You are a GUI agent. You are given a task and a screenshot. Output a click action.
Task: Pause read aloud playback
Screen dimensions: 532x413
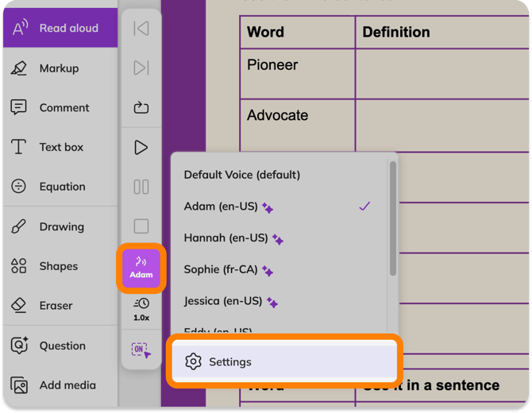point(141,187)
